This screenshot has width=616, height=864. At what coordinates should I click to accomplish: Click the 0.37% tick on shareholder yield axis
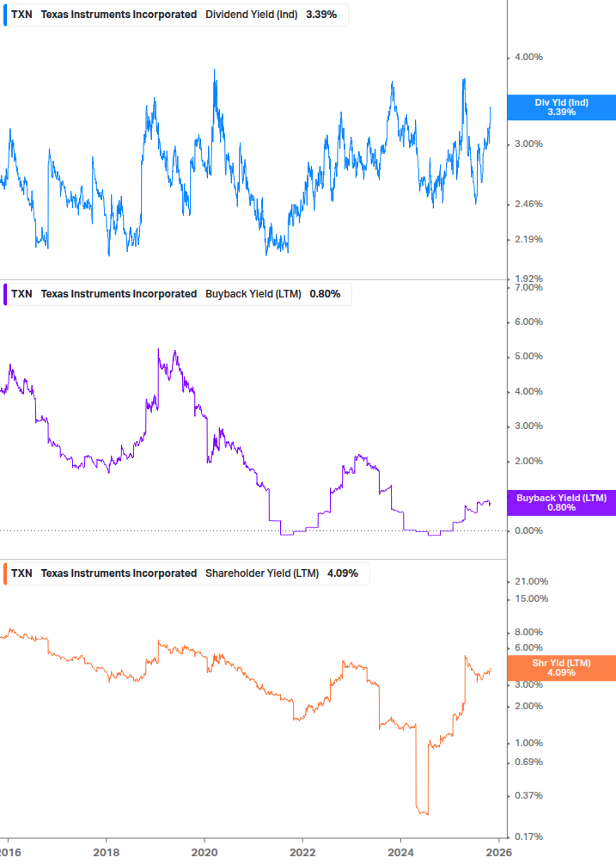pyautogui.click(x=528, y=796)
